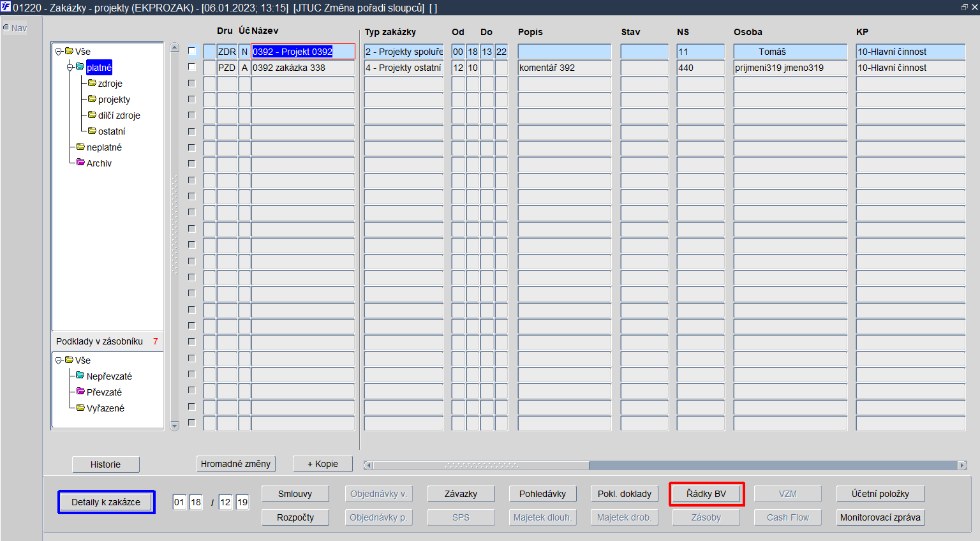
Task: Click the Vyřazené folder icon
Action: (x=80, y=408)
